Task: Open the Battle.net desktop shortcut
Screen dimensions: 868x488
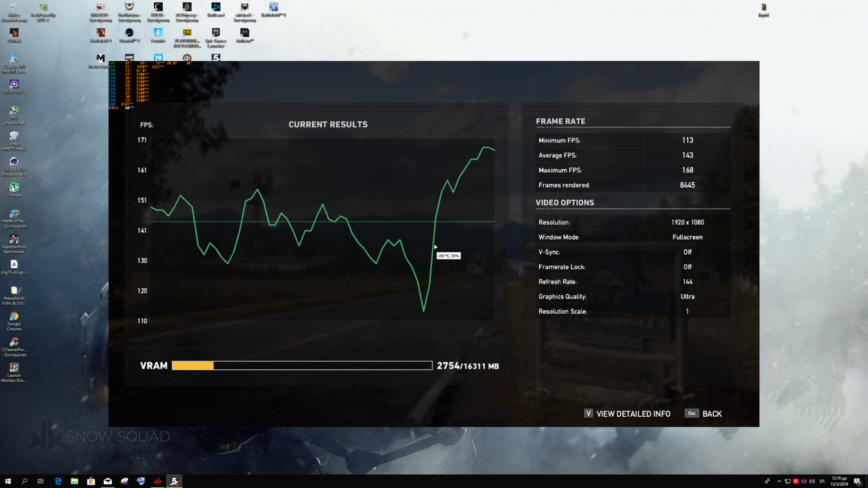Action: coord(216,9)
